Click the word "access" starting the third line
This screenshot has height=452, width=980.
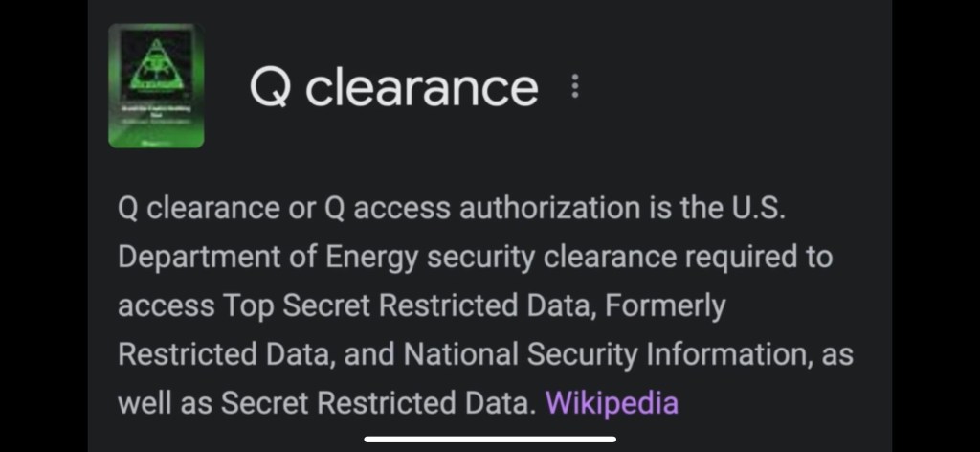[164, 305]
